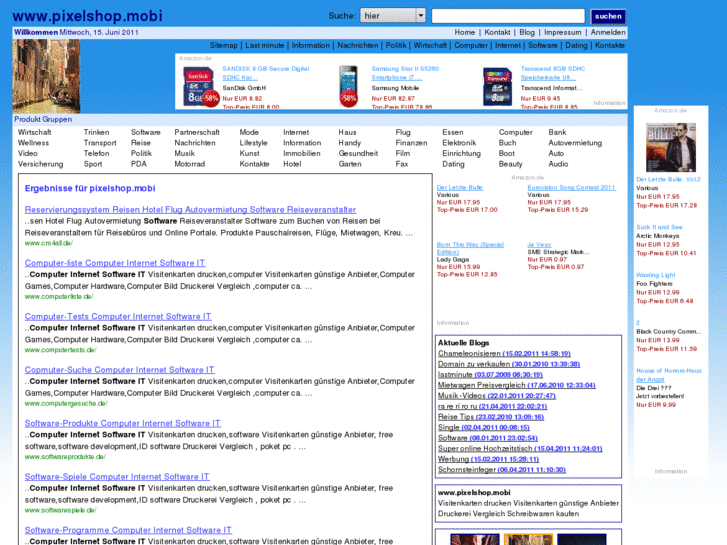The height and width of the screenshot is (545, 727).
Task: Open Sitemap in the category bar
Action: [223, 45]
